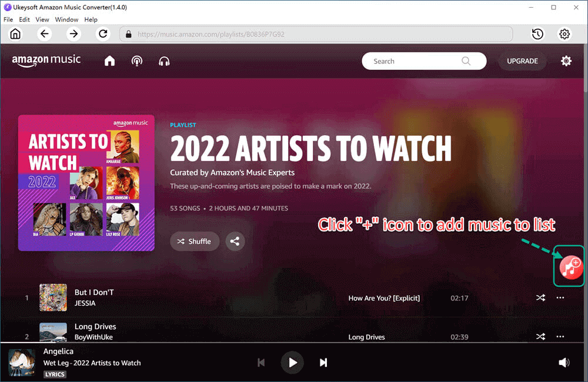Image resolution: width=588 pixels, height=382 pixels.
Task: Toggle shuffle on the "But I Don't" row
Action: click(540, 298)
